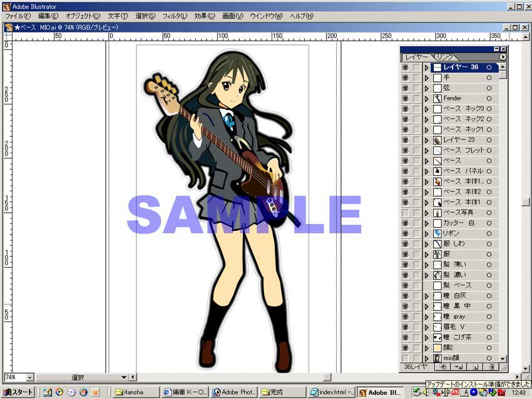The height and width of the screenshot is (399, 532).
Task: Click the リボン layer thumbnail
Action: click(437, 233)
